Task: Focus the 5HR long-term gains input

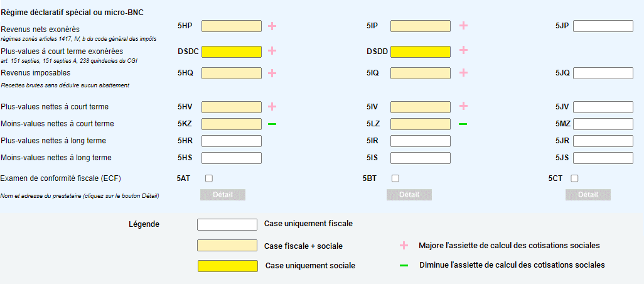Action: (231, 141)
